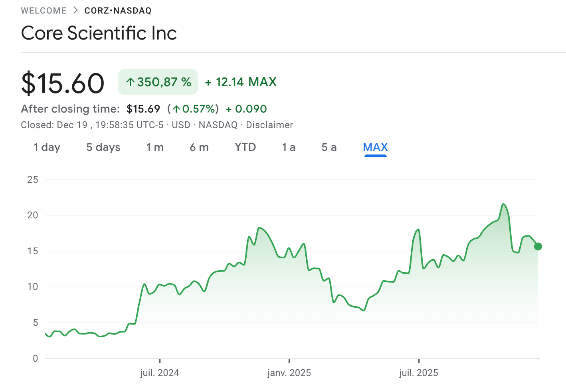Click the 15 y-axis label
This screenshot has height=392, width=566.
[33, 251]
